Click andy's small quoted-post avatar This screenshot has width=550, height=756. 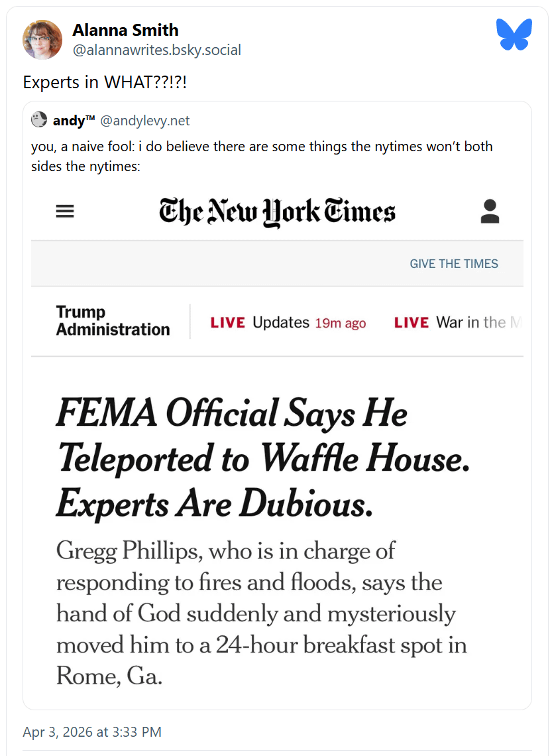39,120
